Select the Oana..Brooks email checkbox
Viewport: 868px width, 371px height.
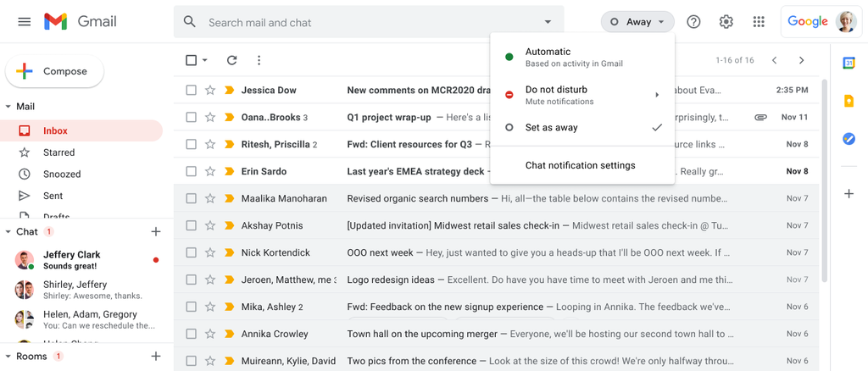(191, 117)
